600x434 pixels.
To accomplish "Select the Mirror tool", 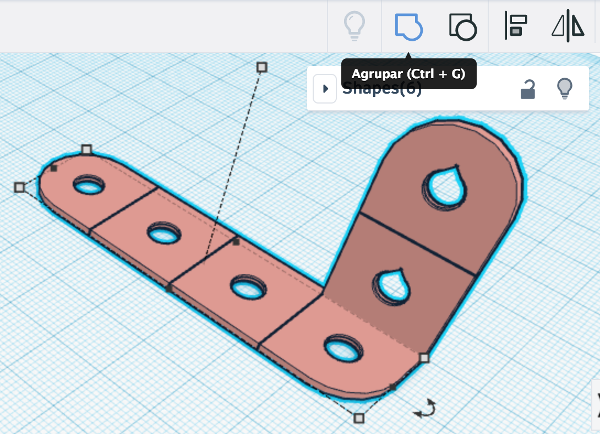I will pyautogui.click(x=568, y=26).
